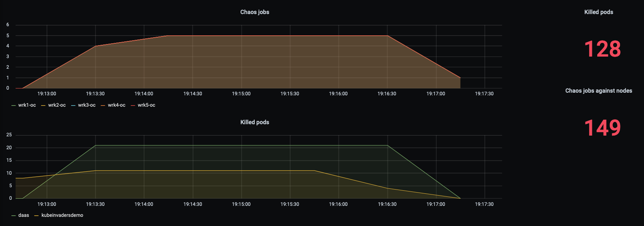Open the Chaos jobs panel title menu

(255, 12)
